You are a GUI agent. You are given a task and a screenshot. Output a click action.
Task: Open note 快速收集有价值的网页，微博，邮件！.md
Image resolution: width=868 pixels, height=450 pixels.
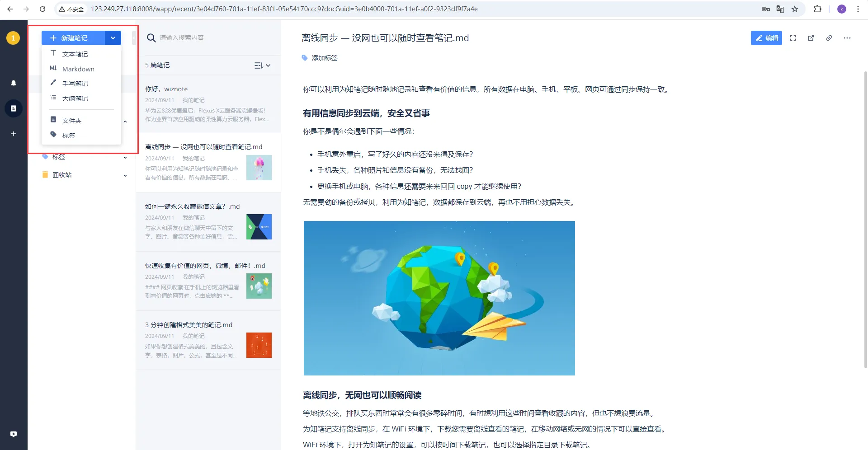[208, 281]
